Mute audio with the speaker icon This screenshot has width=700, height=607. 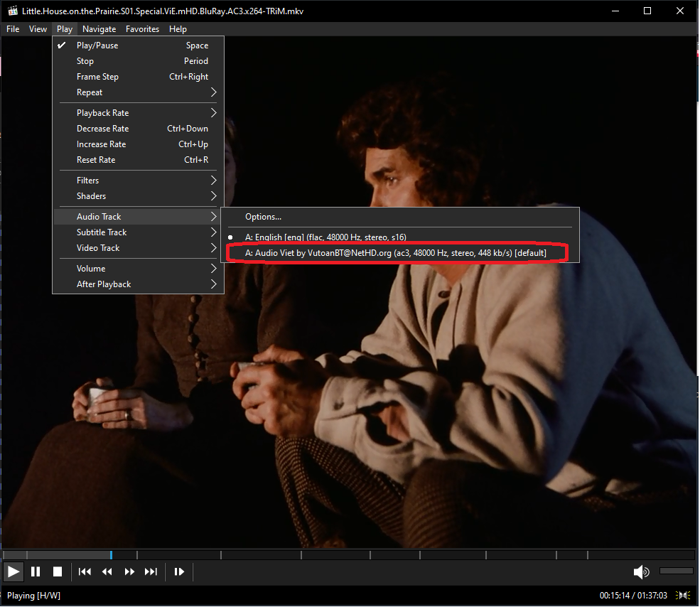point(642,572)
